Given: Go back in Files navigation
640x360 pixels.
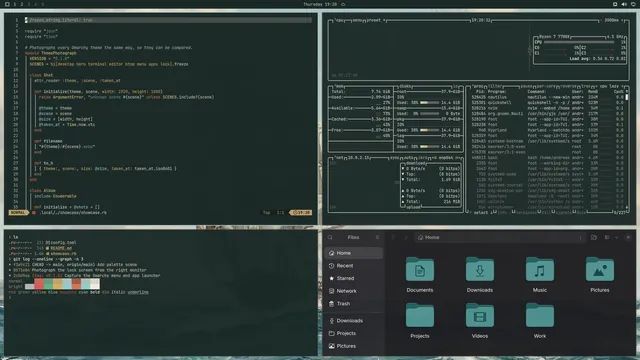Looking at the screenshot, I should click(x=393, y=237).
